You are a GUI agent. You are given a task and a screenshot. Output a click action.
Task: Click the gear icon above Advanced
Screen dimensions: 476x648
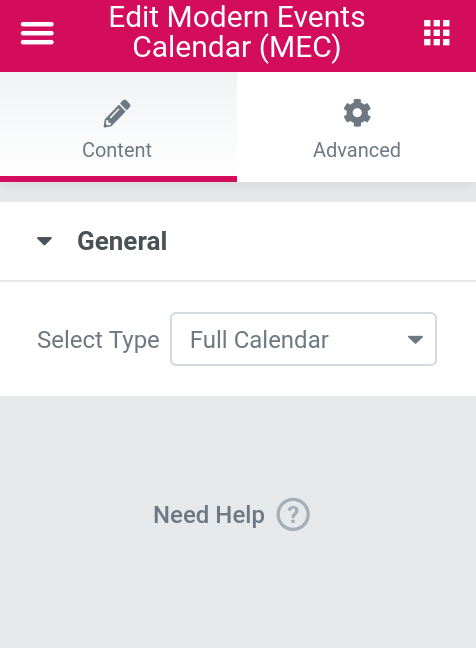coord(357,113)
